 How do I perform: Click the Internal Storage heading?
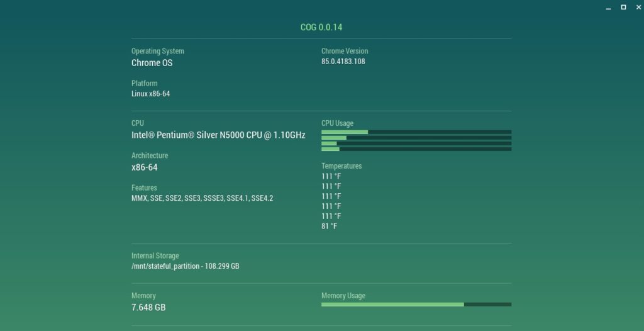click(155, 256)
